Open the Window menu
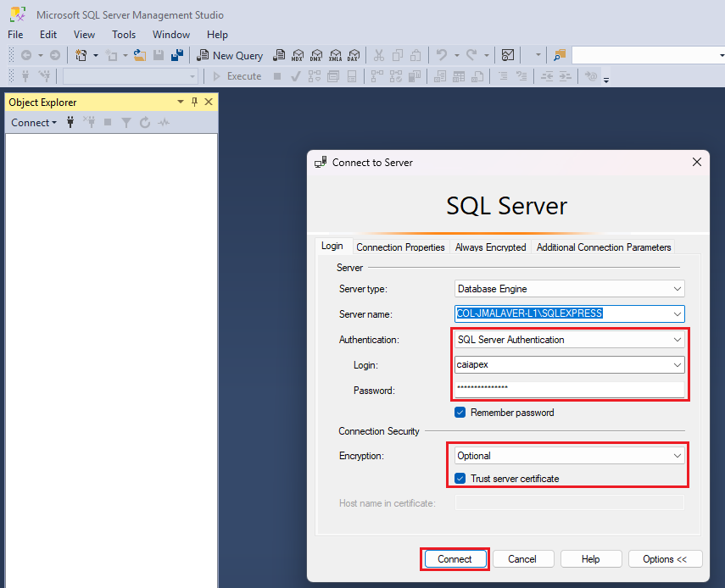This screenshot has width=725, height=588. coord(171,35)
